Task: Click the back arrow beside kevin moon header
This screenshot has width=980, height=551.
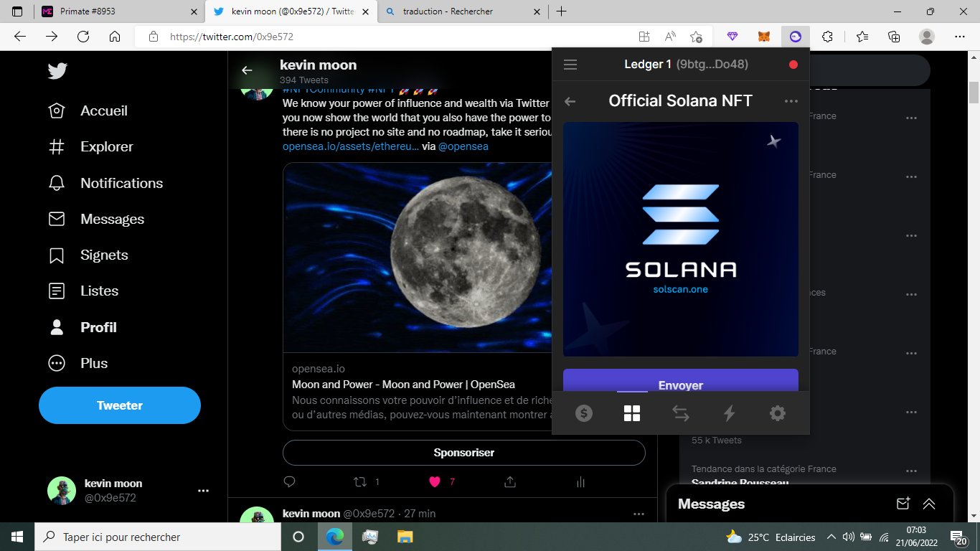Action: 247,70
